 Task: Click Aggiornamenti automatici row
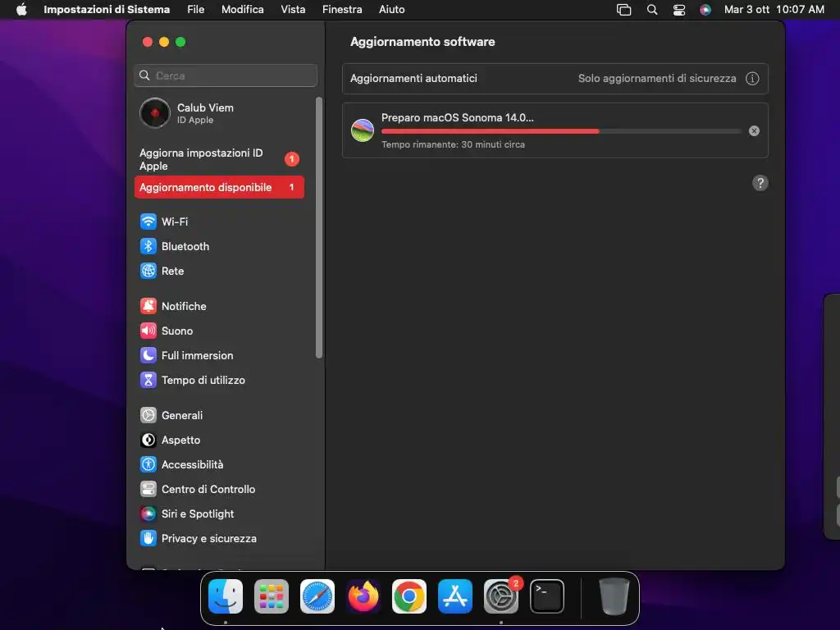point(555,79)
